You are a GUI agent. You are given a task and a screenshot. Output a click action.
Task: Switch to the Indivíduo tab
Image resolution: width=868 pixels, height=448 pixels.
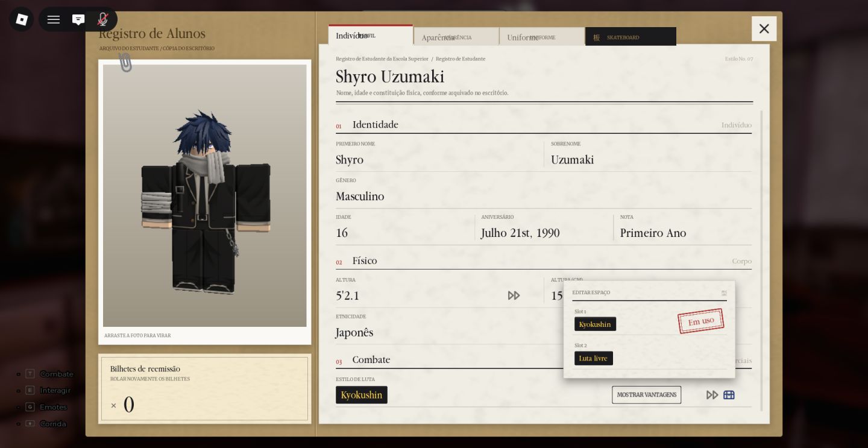pos(371,36)
